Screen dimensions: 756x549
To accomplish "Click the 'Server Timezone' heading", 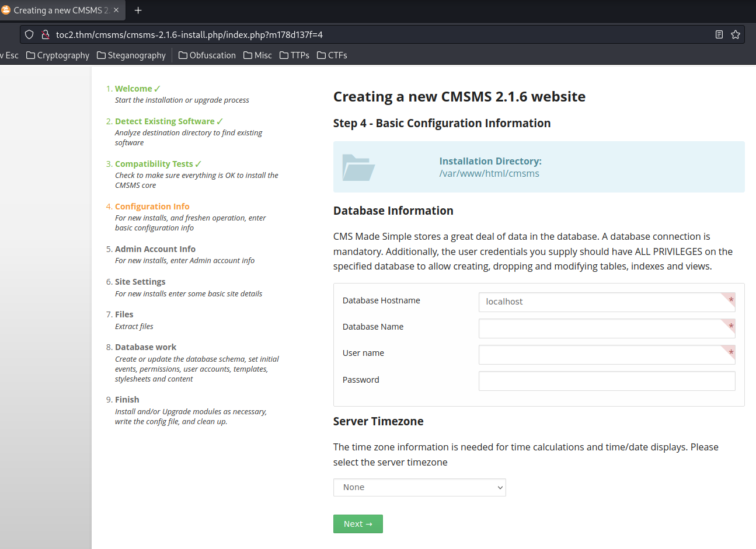I will coord(378,421).
